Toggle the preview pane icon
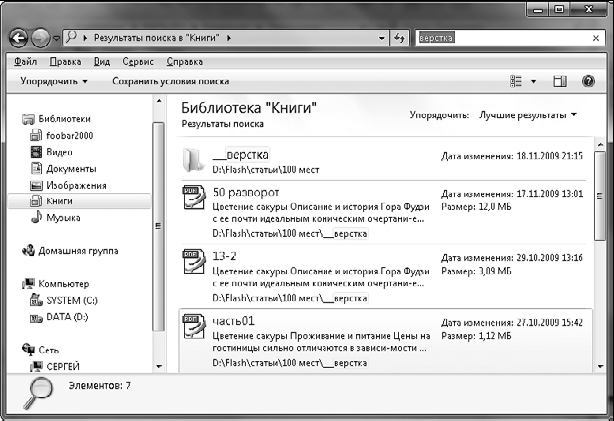614x421 pixels. click(x=560, y=81)
